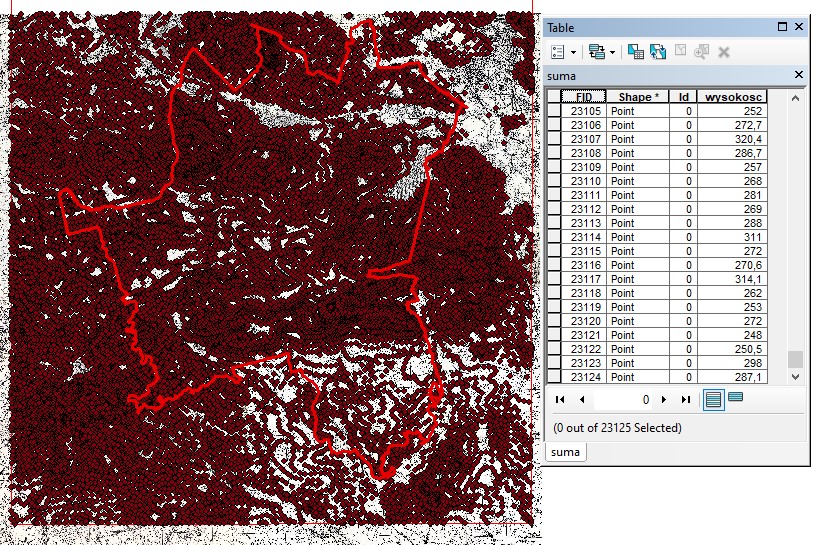Click the wysokosc column header

[x=734, y=97]
